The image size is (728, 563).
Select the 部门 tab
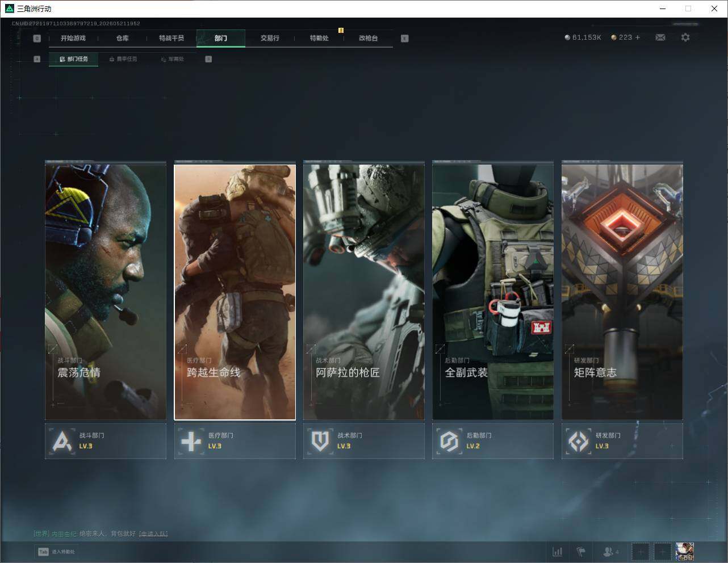(221, 38)
